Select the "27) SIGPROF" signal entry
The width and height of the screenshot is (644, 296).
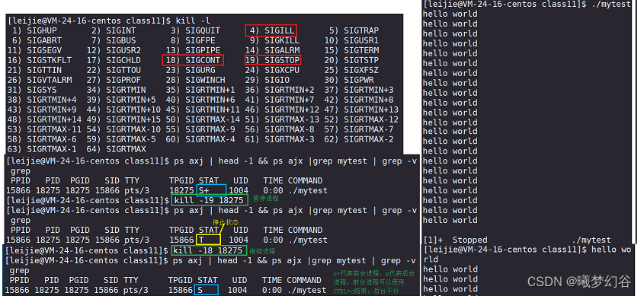pos(114,80)
